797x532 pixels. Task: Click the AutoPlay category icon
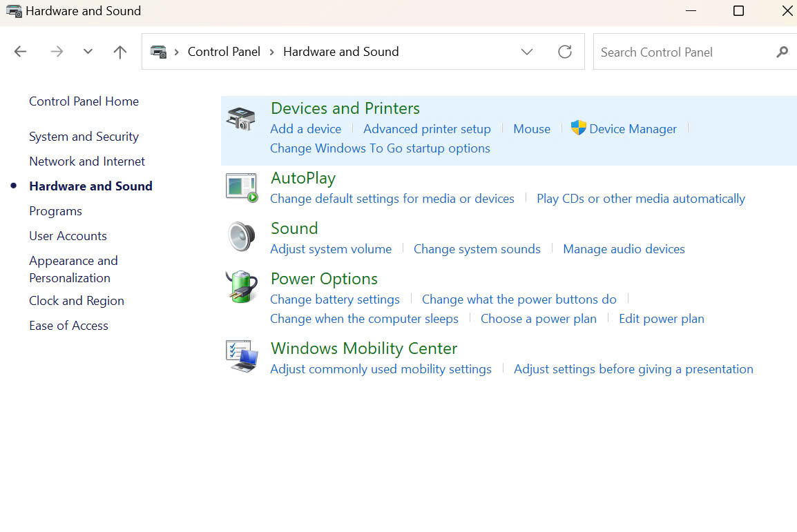pyautogui.click(x=242, y=188)
